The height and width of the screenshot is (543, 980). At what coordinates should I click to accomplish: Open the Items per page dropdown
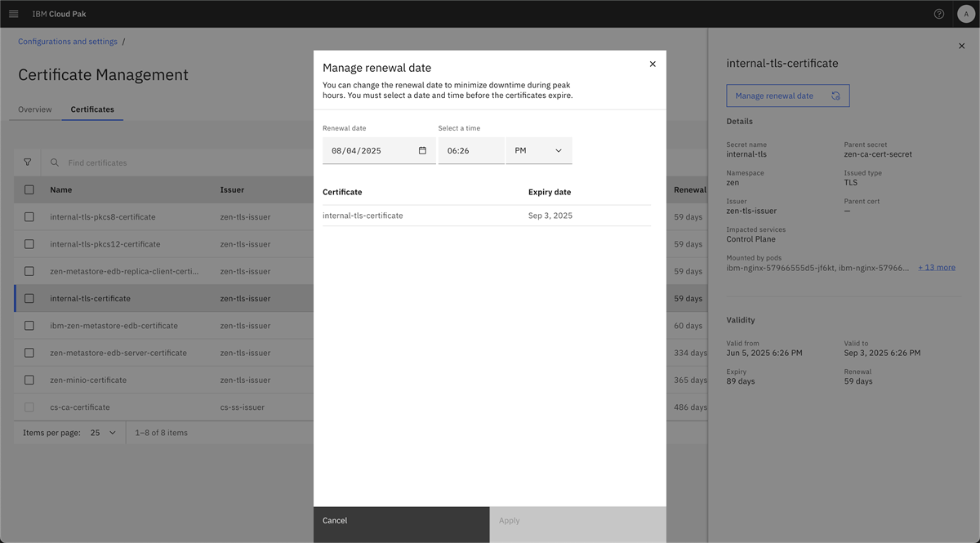[x=103, y=433]
